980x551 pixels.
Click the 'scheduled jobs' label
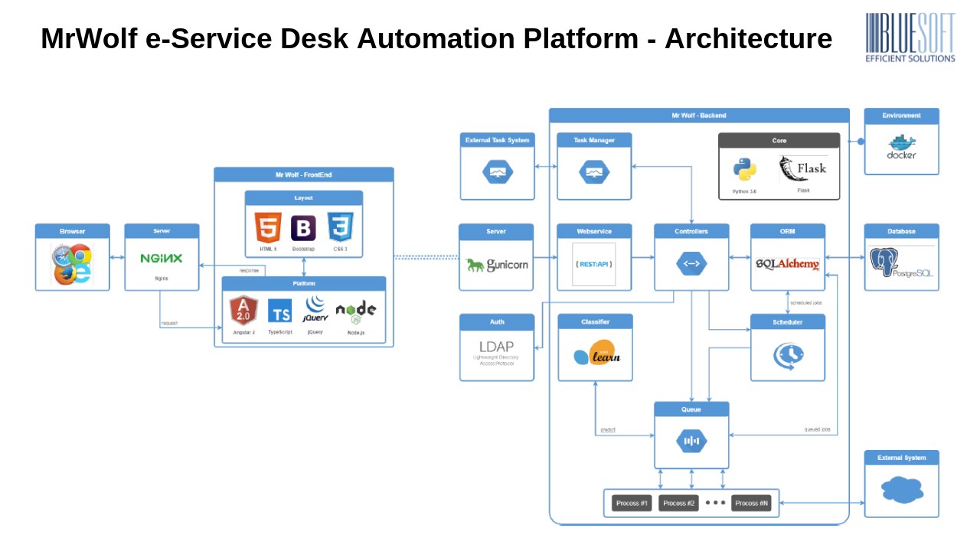(807, 302)
